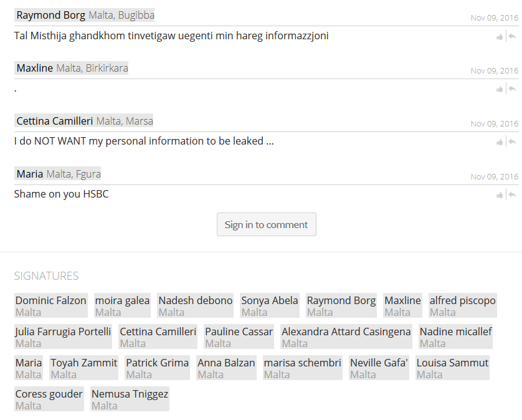Select Nemusa Tniggez signature tag
Image resolution: width=522 pixels, height=420 pixels.
[x=130, y=399]
